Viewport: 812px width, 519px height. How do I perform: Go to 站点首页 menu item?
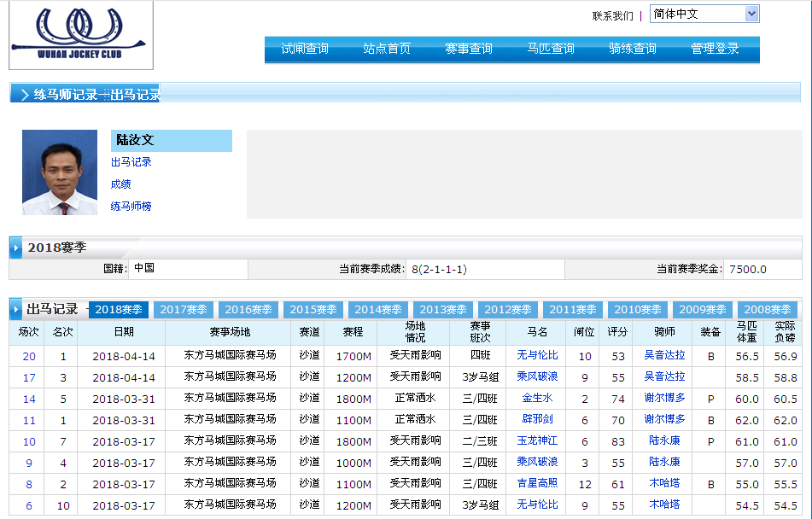tap(387, 50)
